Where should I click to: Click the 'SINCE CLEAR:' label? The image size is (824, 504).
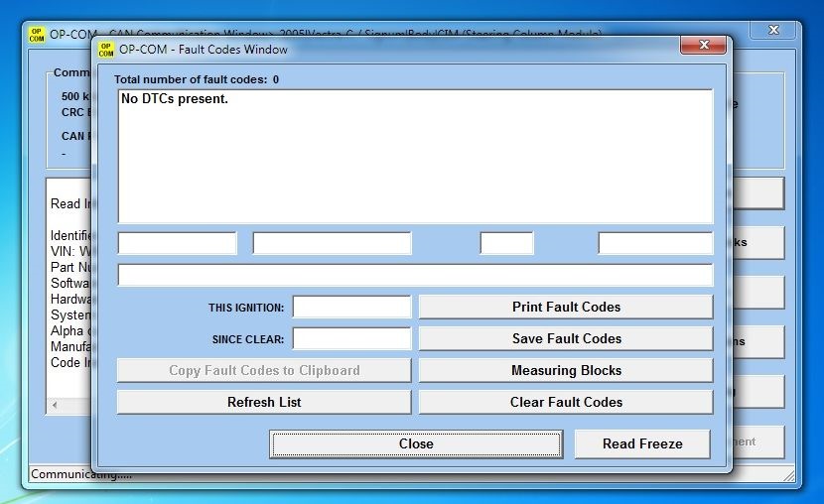pyautogui.click(x=248, y=339)
